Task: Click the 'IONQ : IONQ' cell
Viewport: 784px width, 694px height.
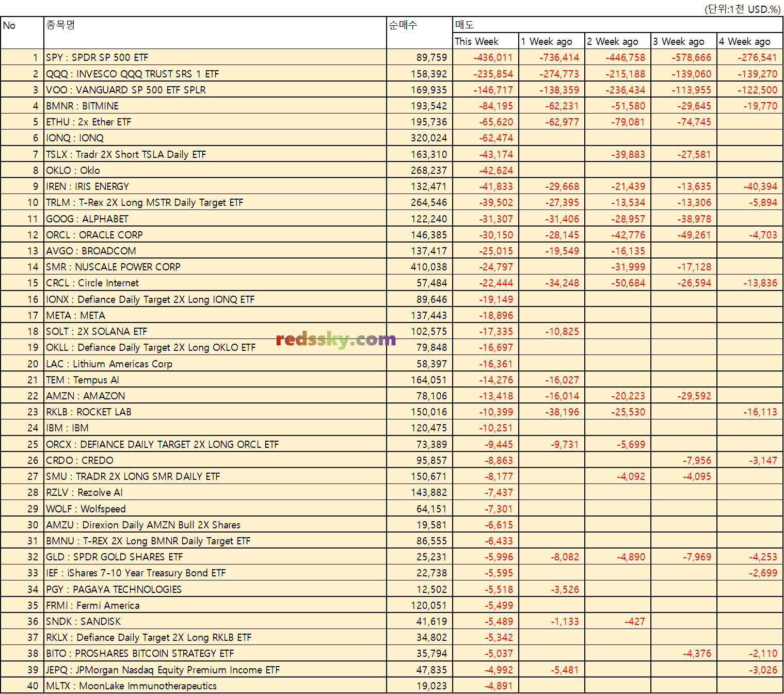Action: tap(215, 138)
